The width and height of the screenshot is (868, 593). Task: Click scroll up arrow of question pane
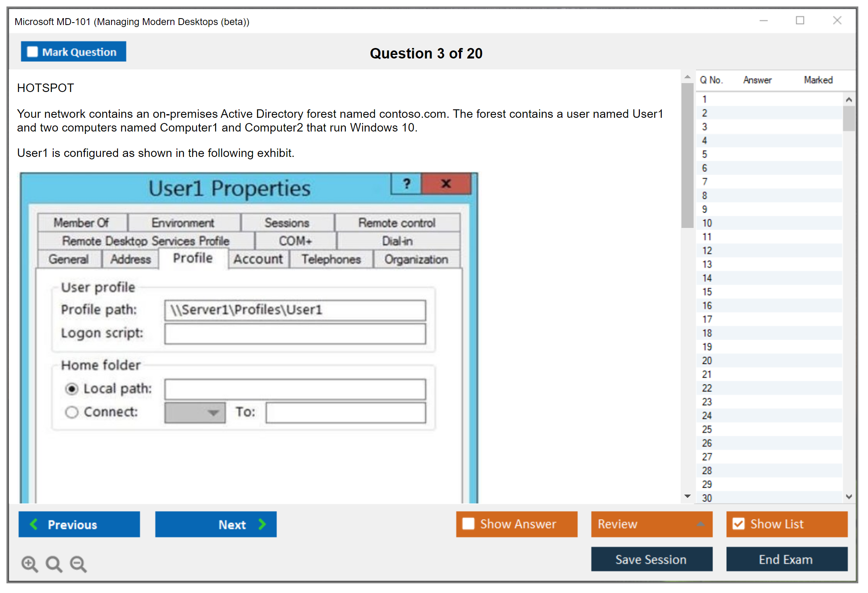[x=688, y=77]
